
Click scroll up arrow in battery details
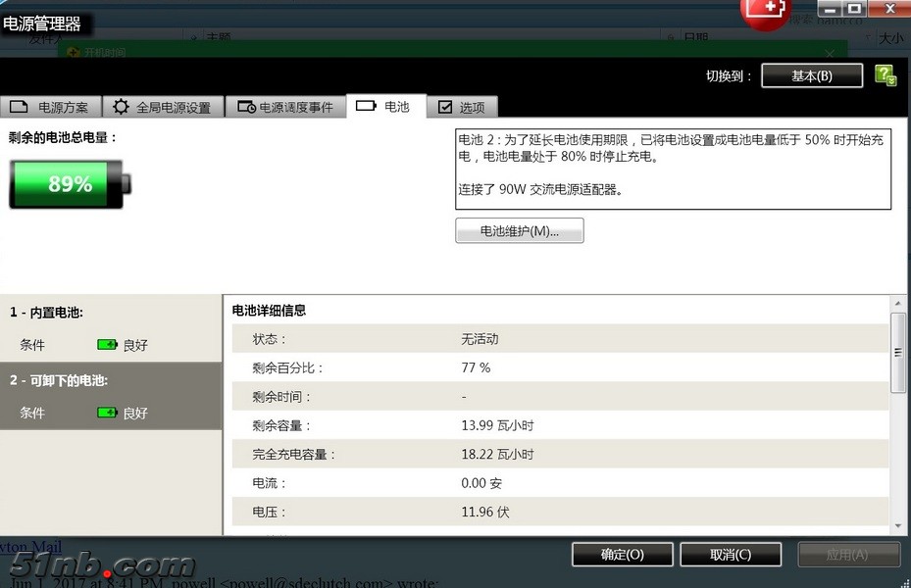[897, 303]
